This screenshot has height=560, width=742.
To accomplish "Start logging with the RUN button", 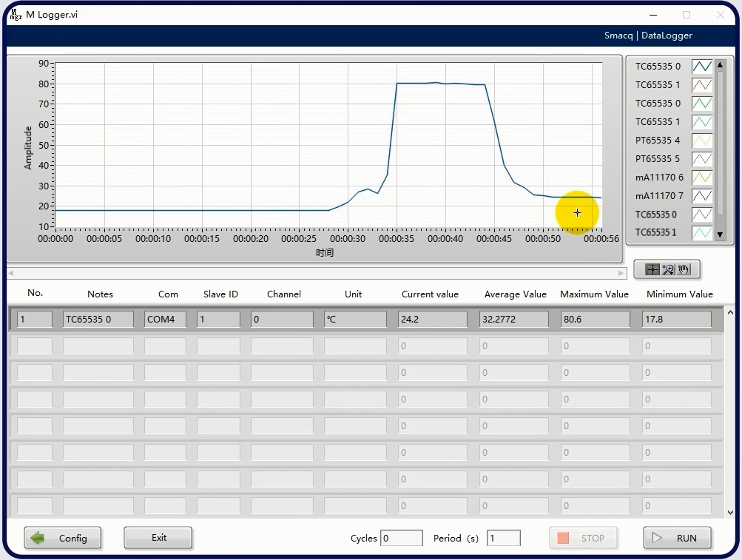I will click(677, 539).
